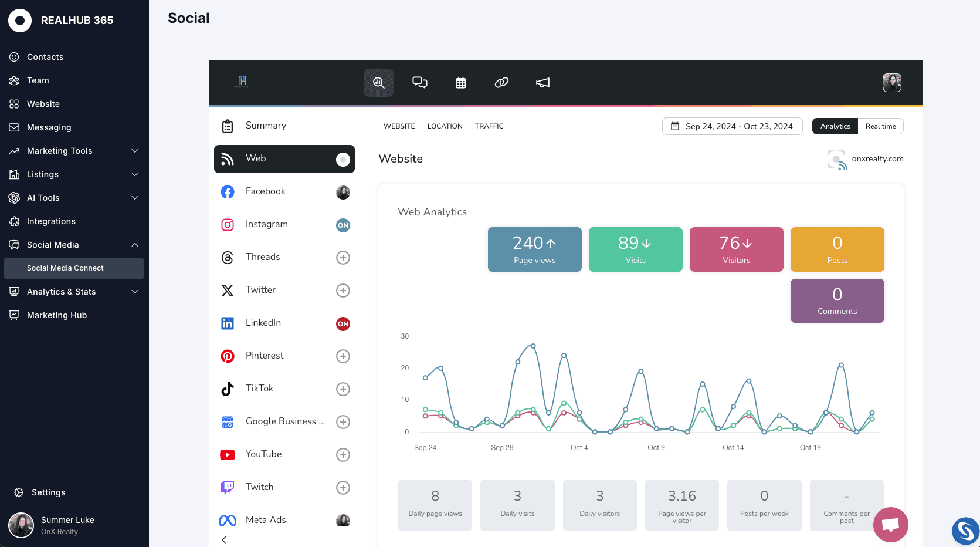Open the Messaging section in the sidebar
980x547 pixels.
coord(49,127)
